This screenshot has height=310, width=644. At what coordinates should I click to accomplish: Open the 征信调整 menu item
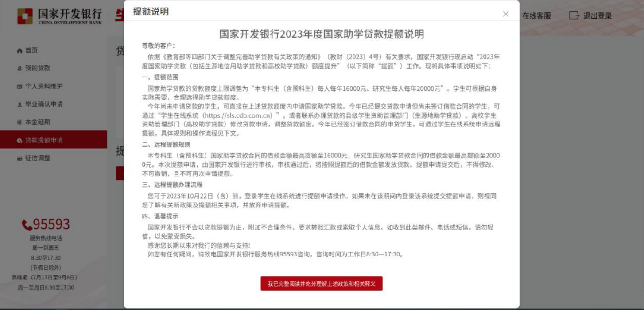38,158
